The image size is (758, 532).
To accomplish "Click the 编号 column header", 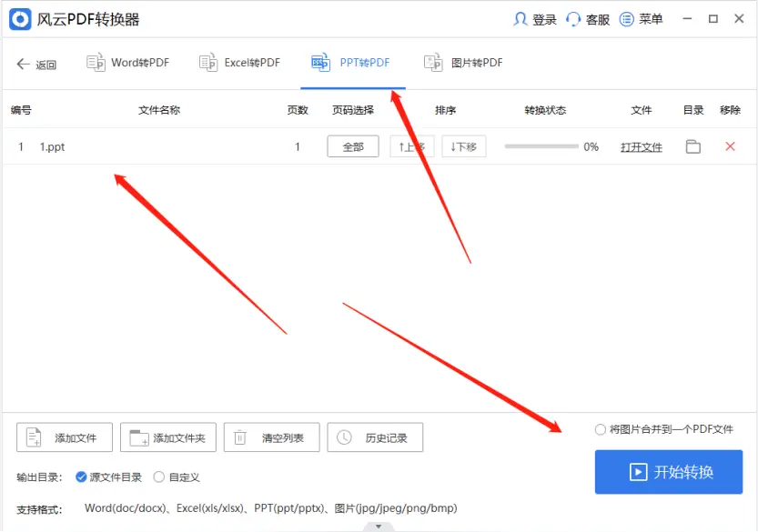I will pyautogui.click(x=21, y=110).
